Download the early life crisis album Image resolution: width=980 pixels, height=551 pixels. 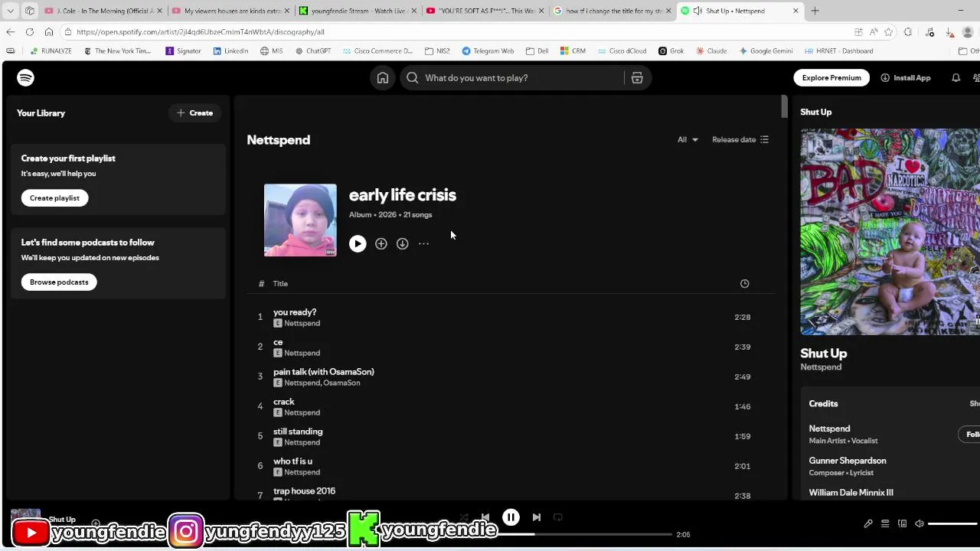point(402,243)
